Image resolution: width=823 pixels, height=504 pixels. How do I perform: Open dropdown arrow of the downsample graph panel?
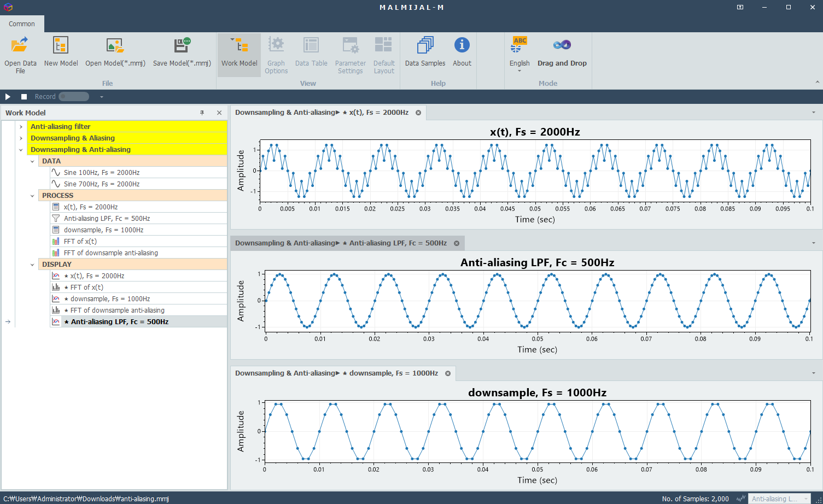[814, 373]
